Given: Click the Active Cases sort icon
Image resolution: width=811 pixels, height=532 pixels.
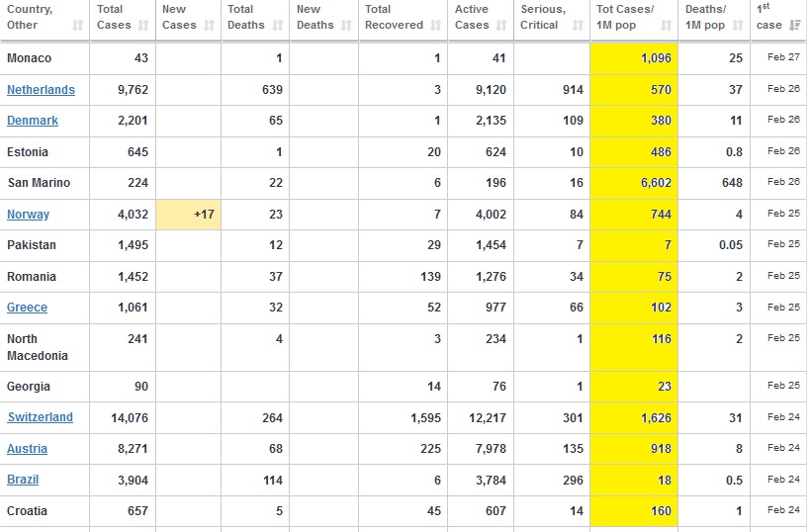Looking at the screenshot, I should pyautogui.click(x=501, y=25).
